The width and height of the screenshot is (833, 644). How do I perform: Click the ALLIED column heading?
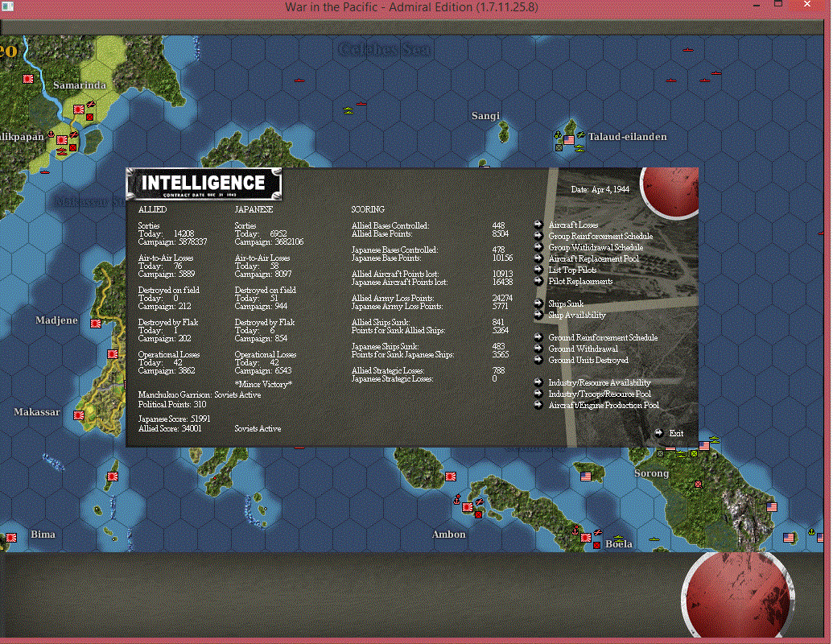[x=152, y=209]
